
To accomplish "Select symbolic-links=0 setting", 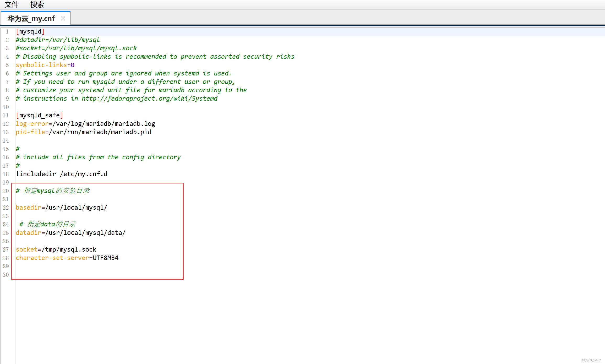I will (45, 65).
